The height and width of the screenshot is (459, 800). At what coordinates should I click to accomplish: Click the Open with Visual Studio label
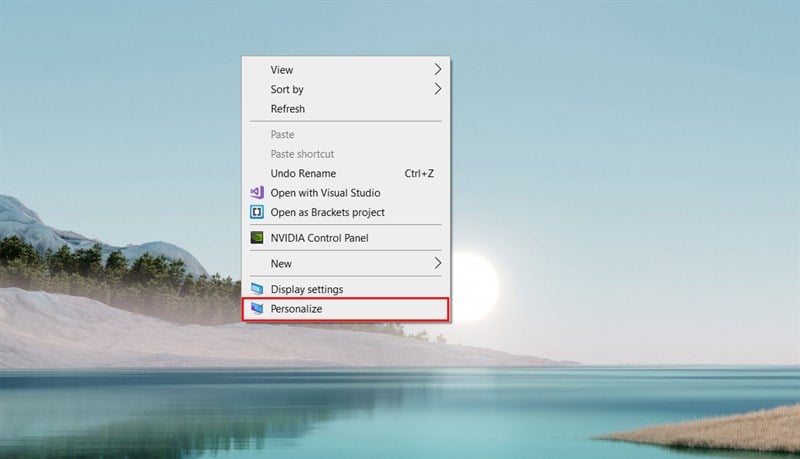[325, 192]
